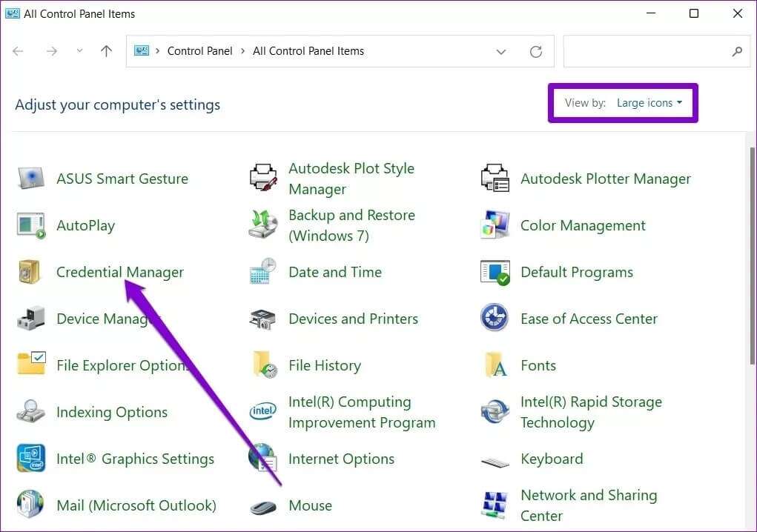Click the Internet Options globe icon
Viewport: 757px width, 532px height.
pos(262,457)
